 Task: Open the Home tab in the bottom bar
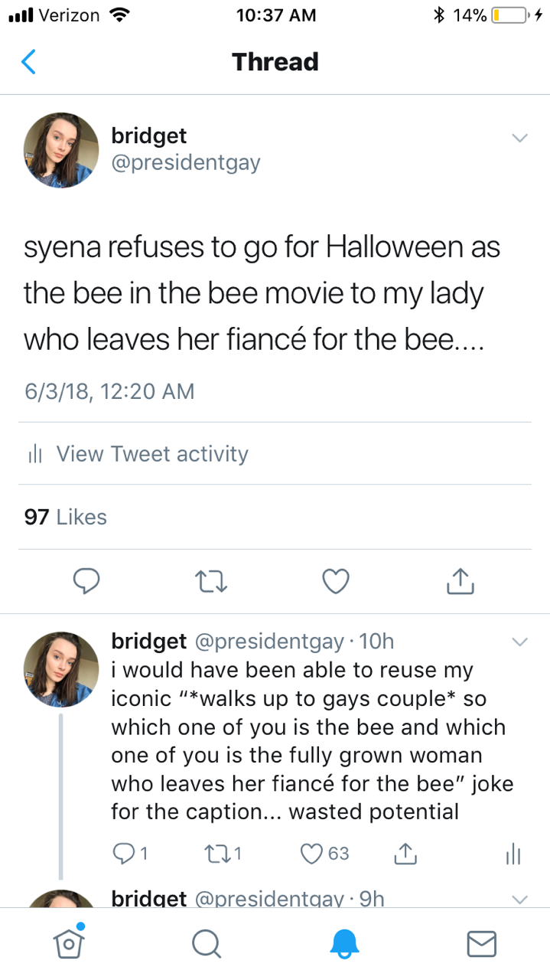point(70,942)
